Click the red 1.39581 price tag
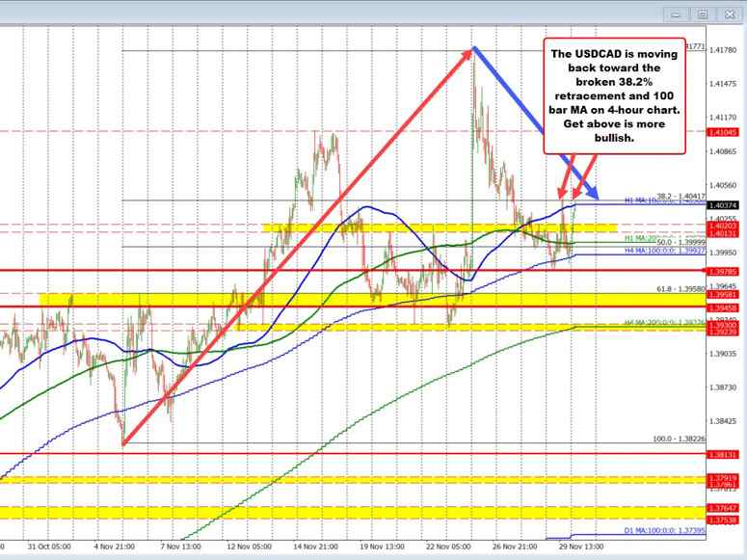 coord(723,295)
